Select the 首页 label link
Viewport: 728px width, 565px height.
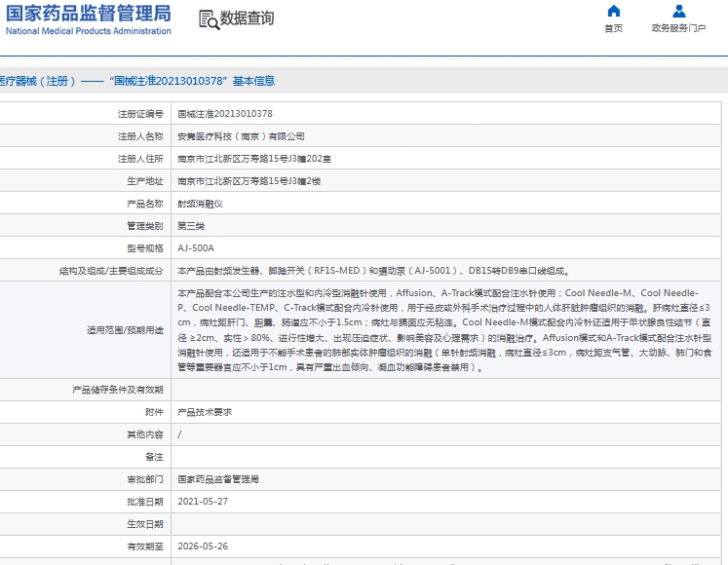[613, 28]
